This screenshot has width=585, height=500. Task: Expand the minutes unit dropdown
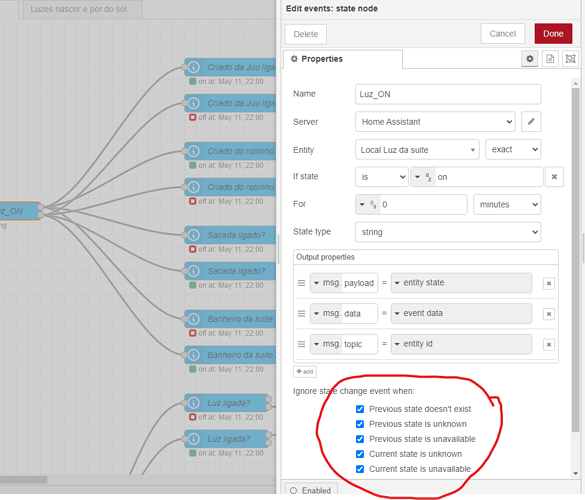(x=507, y=204)
